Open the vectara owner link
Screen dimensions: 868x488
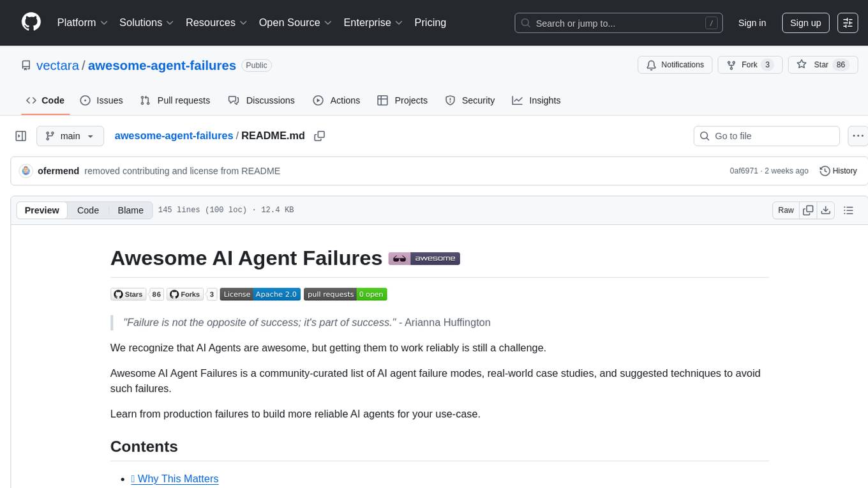57,65
